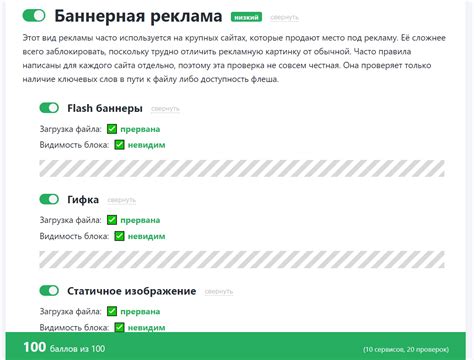Click прервана status under Статичное изображение
The height and width of the screenshot is (360, 474).
coord(140,311)
